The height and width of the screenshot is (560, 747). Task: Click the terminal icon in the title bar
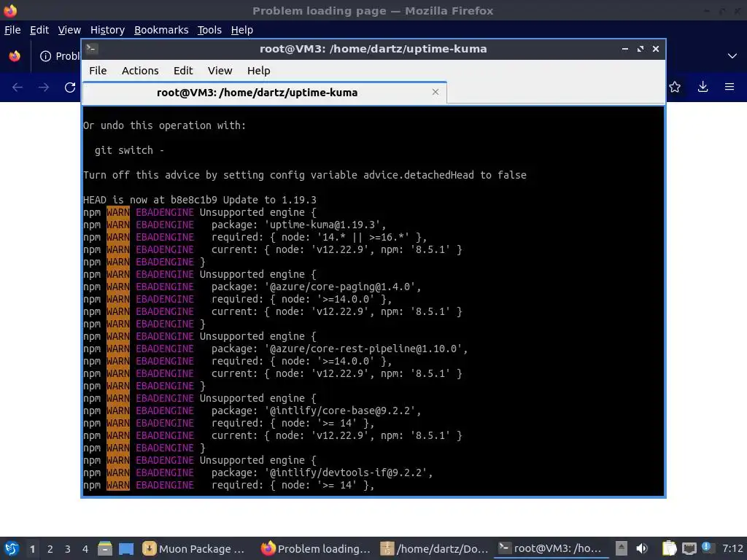(92, 48)
